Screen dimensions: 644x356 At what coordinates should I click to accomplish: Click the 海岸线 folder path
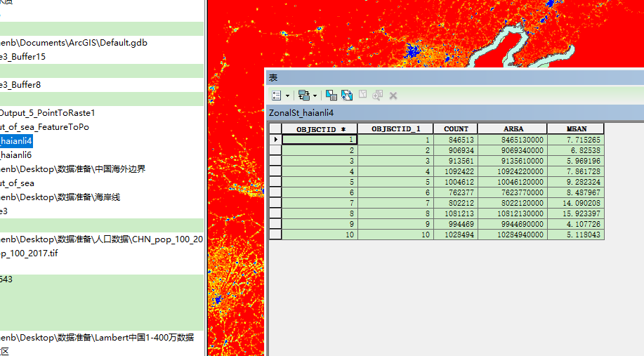click(x=60, y=197)
